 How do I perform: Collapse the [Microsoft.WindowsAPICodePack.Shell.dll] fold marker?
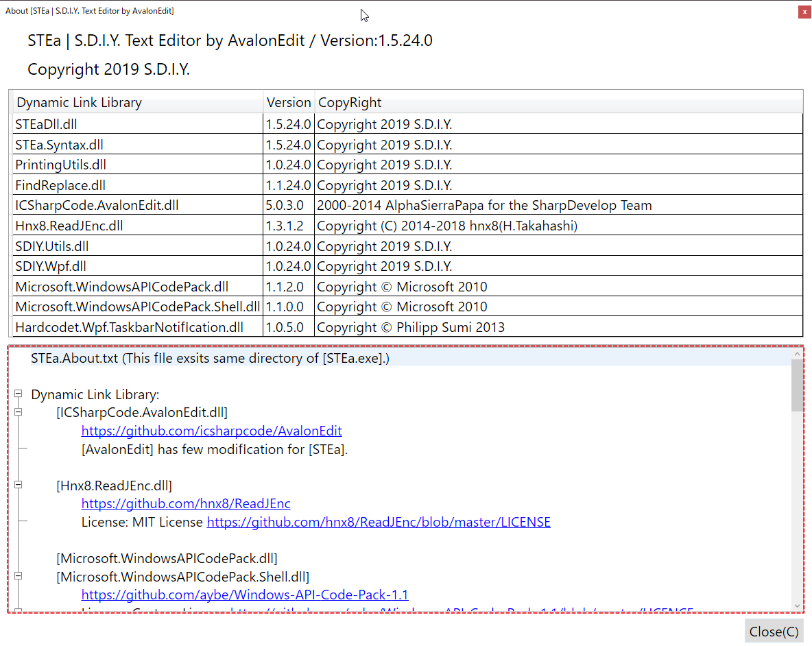pyautogui.click(x=19, y=575)
